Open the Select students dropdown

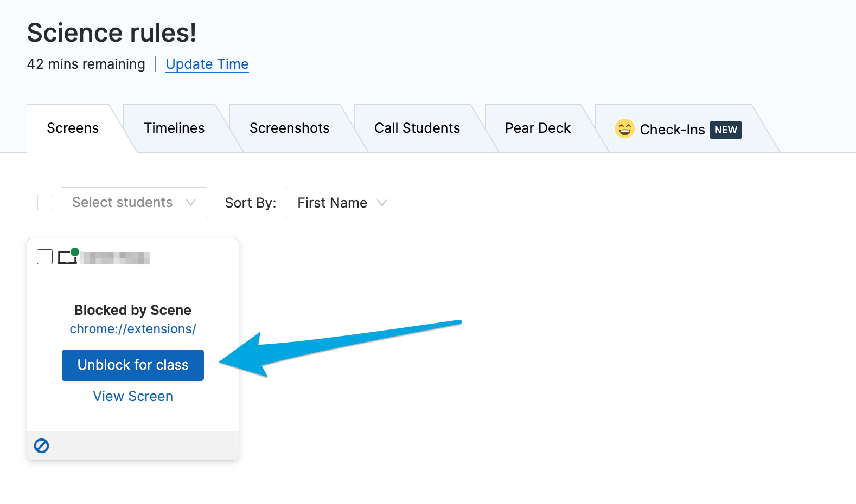coord(133,203)
